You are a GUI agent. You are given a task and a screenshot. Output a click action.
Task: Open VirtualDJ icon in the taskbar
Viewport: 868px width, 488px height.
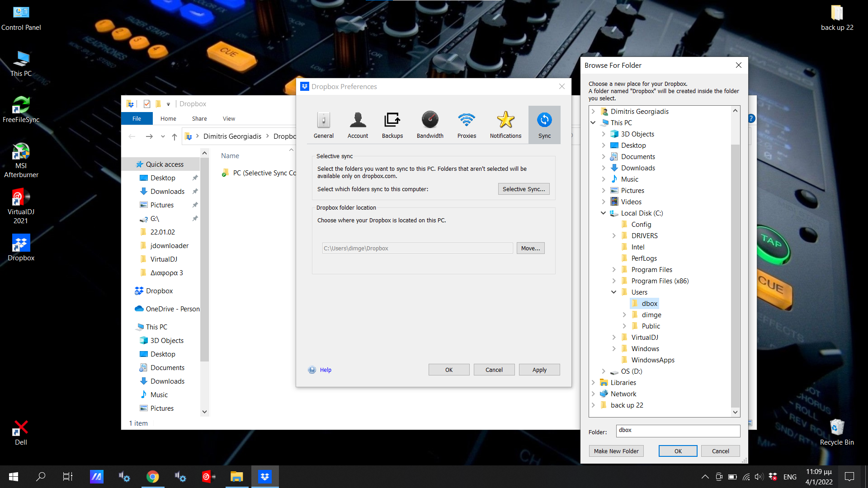click(x=208, y=477)
